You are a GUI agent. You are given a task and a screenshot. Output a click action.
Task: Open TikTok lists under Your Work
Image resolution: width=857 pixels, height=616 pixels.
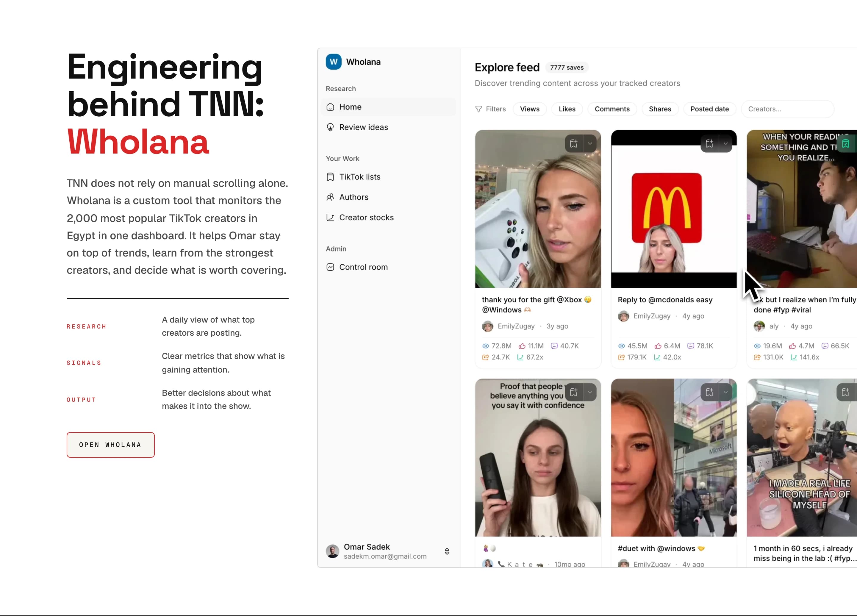[389, 177]
